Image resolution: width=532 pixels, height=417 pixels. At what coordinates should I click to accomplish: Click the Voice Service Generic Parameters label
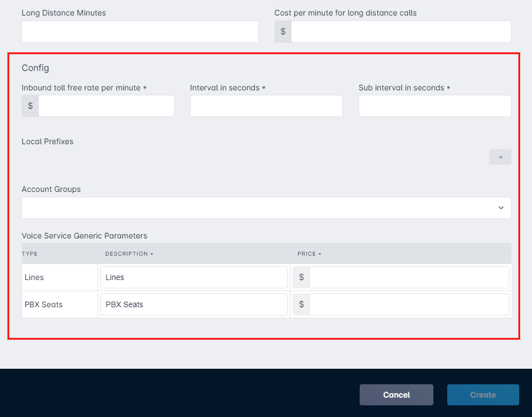pyautogui.click(x=84, y=236)
